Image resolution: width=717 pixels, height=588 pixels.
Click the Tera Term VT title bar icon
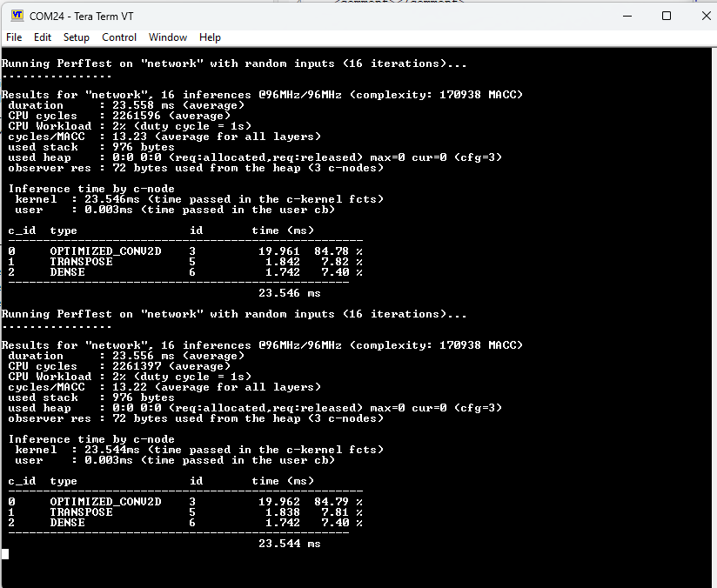[17, 16]
